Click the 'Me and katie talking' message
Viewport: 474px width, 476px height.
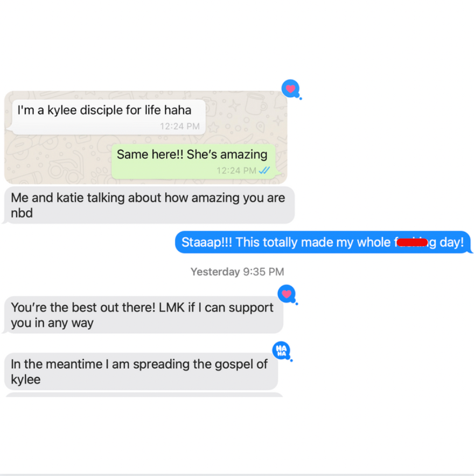pyautogui.click(x=148, y=205)
